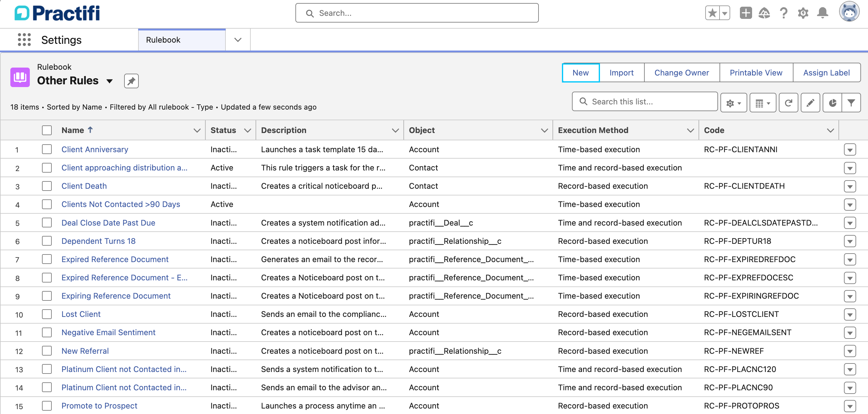Tick the Negative Email Sentiment row checkbox

click(47, 332)
